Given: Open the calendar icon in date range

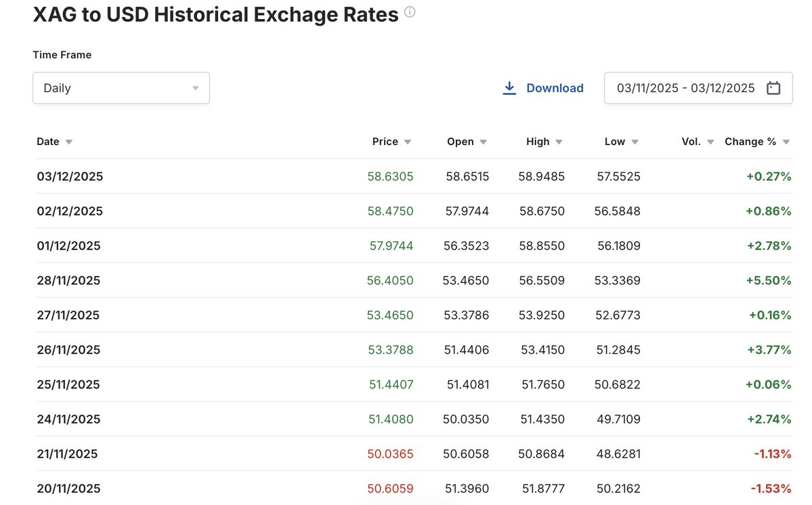Looking at the screenshot, I should (x=773, y=88).
